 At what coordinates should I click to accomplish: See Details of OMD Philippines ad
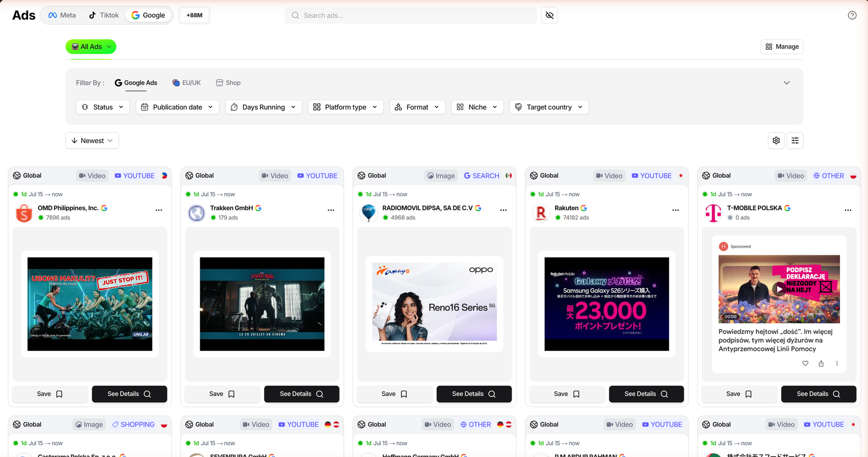point(130,394)
